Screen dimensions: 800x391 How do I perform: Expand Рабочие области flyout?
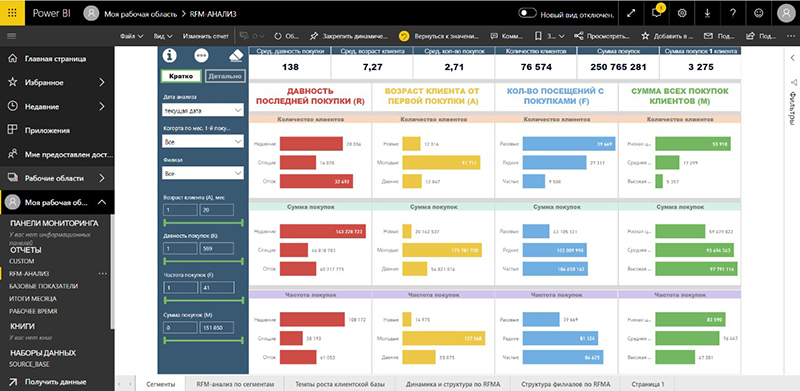(x=102, y=178)
